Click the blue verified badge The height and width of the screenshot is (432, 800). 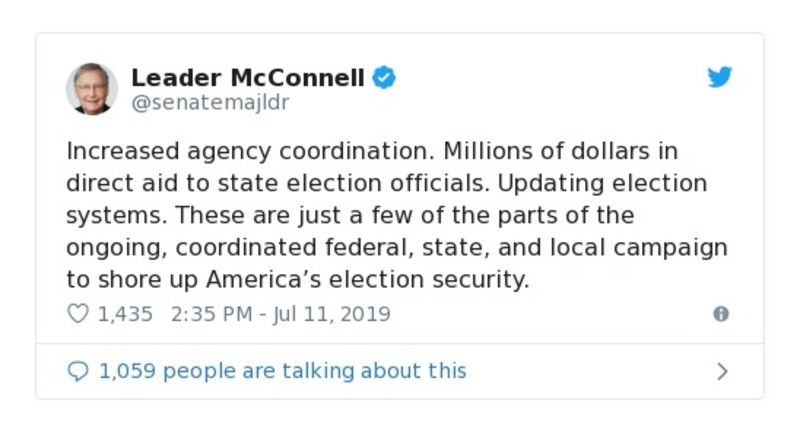click(x=384, y=77)
